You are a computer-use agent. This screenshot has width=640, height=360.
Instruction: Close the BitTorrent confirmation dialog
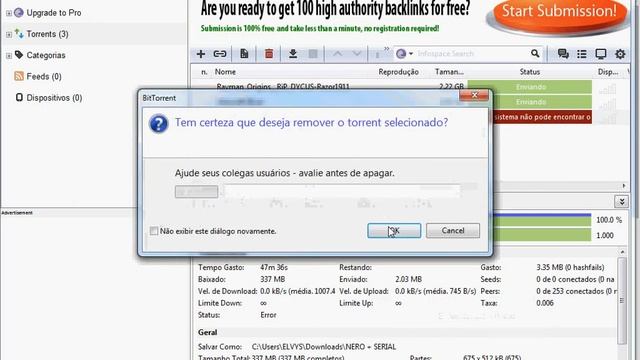[473, 96]
